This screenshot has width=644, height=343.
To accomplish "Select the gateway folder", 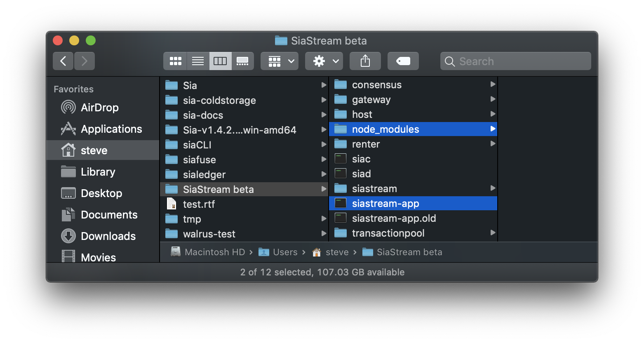I will (x=413, y=99).
